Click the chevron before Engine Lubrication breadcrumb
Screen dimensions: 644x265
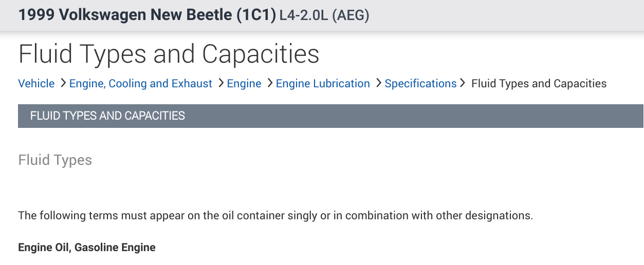270,83
